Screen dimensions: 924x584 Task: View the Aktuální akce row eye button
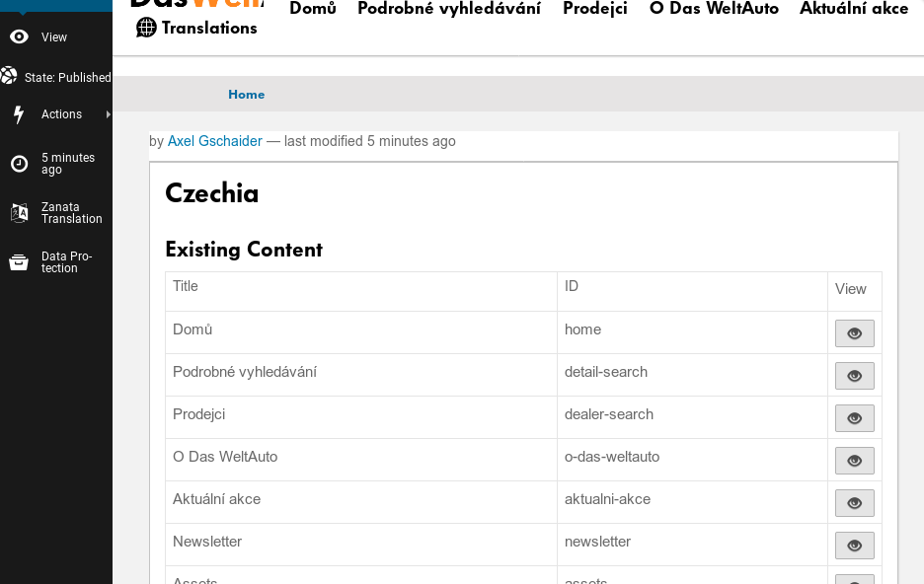point(855,503)
